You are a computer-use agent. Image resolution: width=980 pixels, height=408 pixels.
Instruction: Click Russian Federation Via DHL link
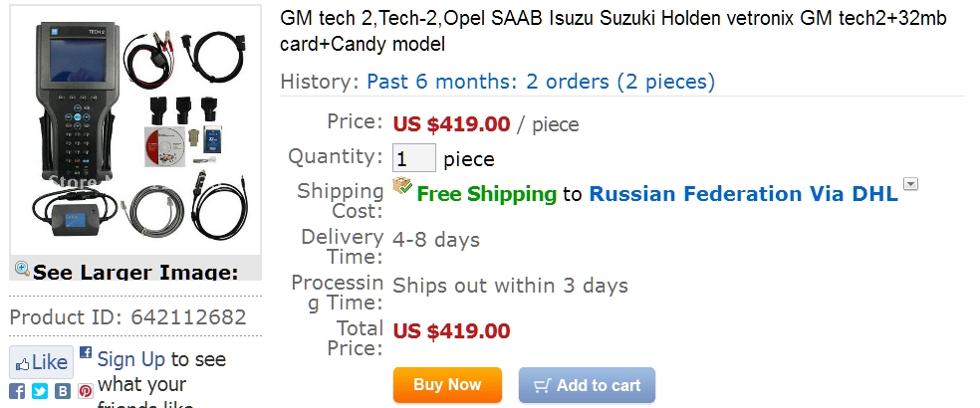tap(743, 194)
